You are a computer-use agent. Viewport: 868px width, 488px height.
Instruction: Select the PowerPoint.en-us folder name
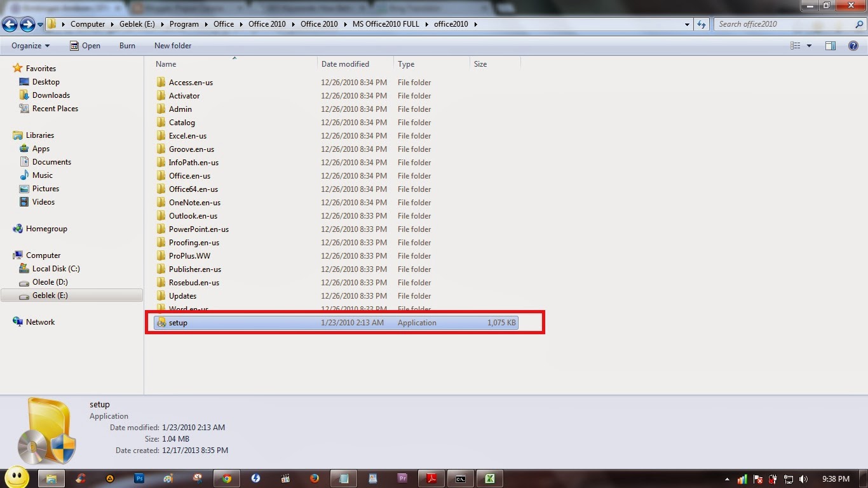(x=199, y=229)
